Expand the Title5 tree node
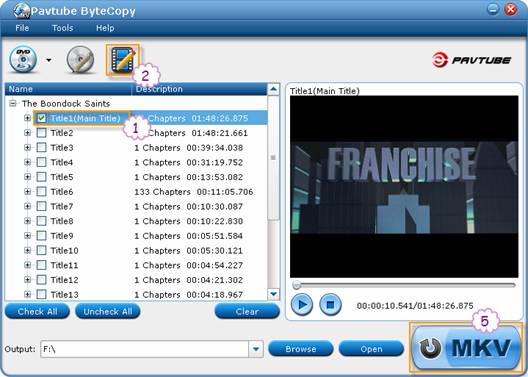Screen dimensions: 528x377 click(x=27, y=177)
